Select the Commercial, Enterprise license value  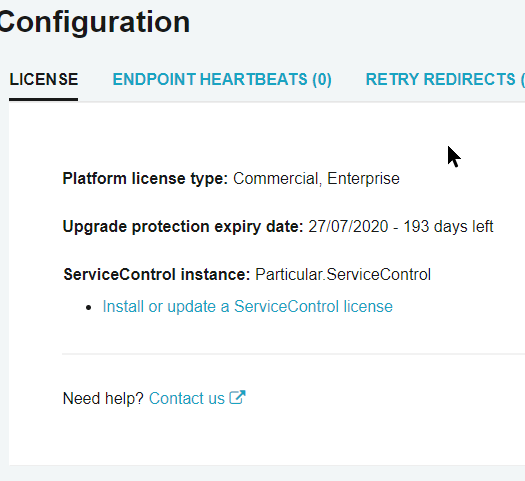pyautogui.click(x=316, y=178)
